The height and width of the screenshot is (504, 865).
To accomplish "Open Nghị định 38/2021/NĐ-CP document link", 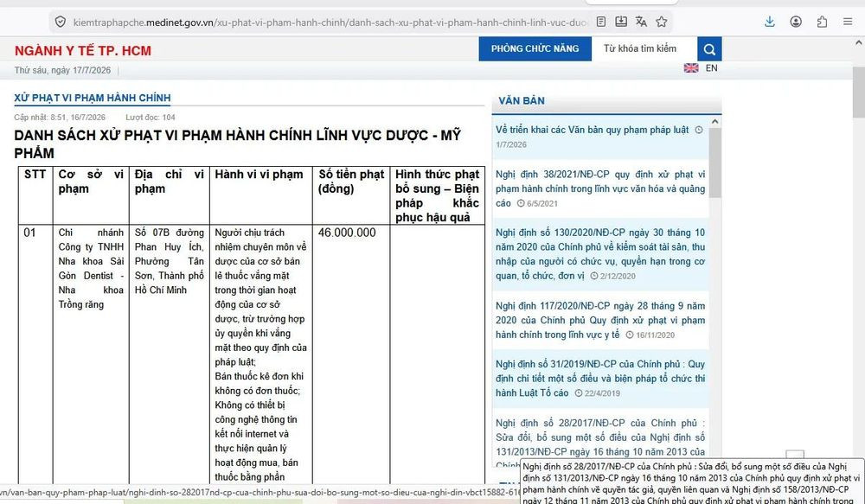I will (600, 188).
